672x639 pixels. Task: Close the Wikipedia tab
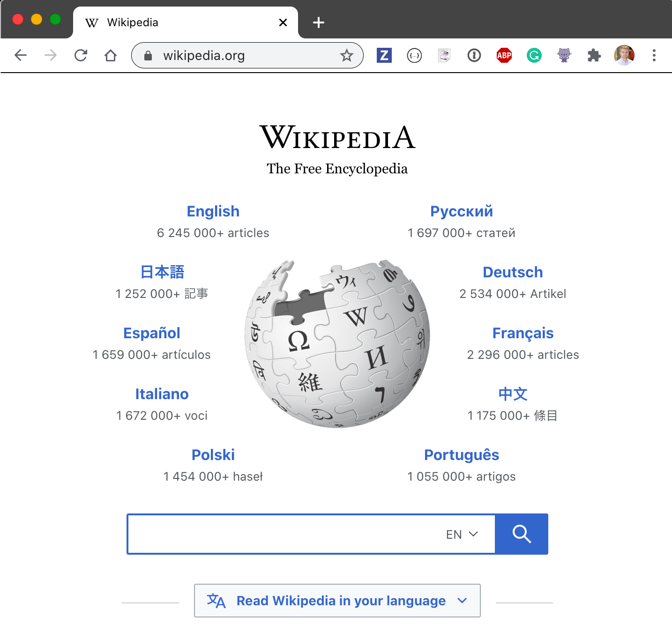[x=283, y=22]
